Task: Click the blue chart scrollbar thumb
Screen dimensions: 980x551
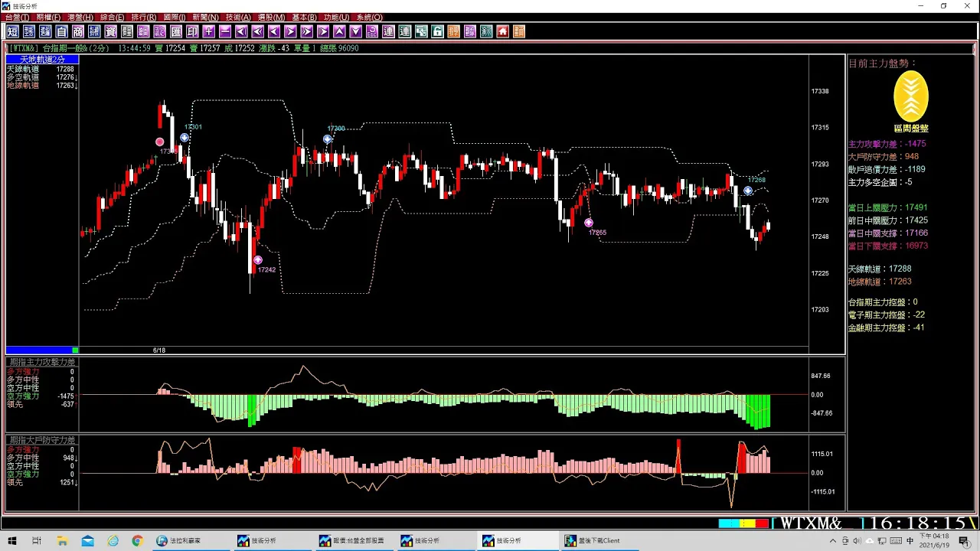Action: coord(39,350)
